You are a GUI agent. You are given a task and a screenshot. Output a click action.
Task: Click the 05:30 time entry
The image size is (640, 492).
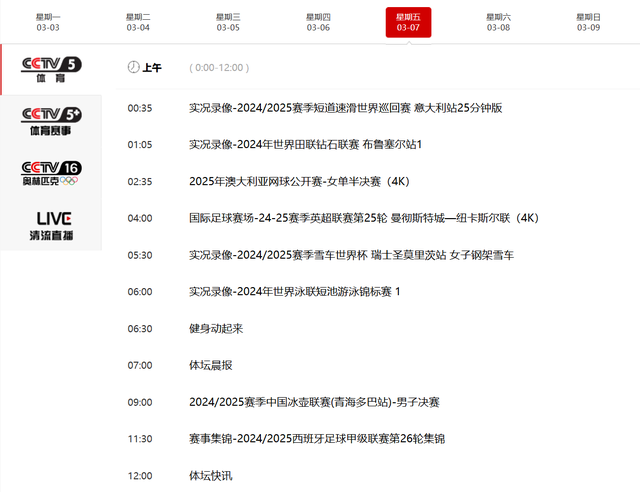140,255
